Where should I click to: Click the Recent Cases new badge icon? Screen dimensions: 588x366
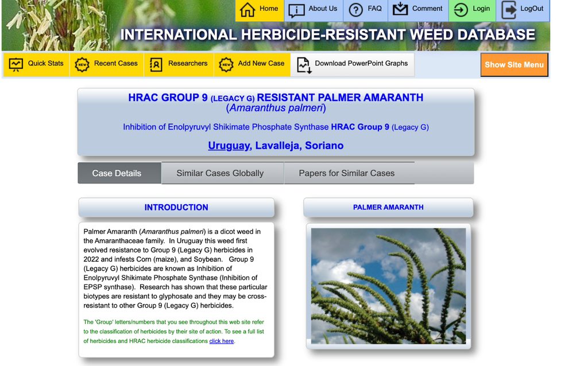82,65
